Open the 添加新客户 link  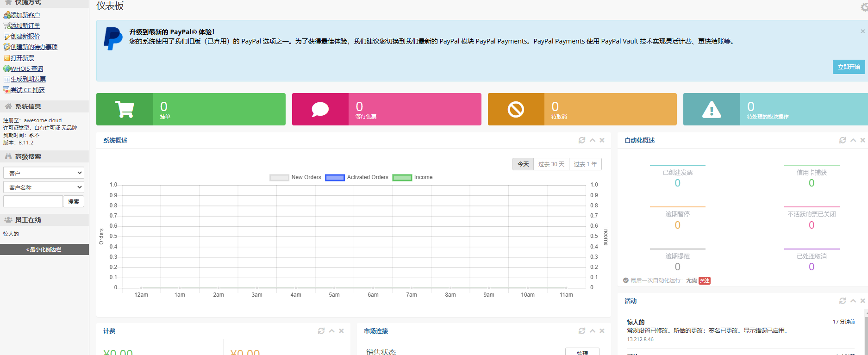[25, 15]
